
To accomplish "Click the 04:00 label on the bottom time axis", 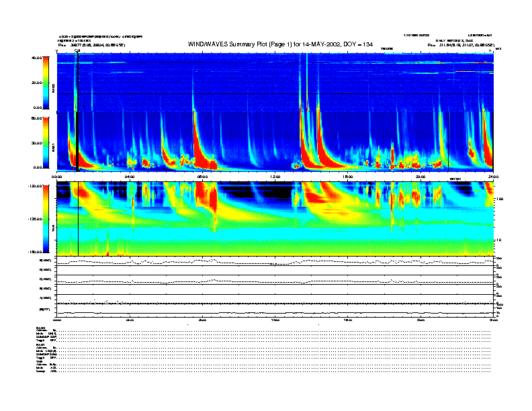I will [130, 320].
